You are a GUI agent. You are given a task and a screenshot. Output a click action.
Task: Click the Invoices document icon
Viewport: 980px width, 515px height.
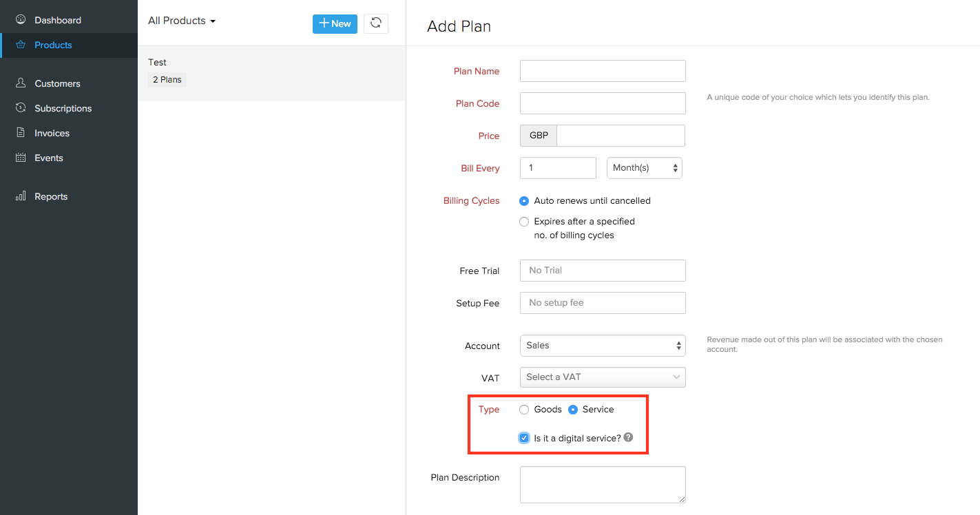click(21, 133)
